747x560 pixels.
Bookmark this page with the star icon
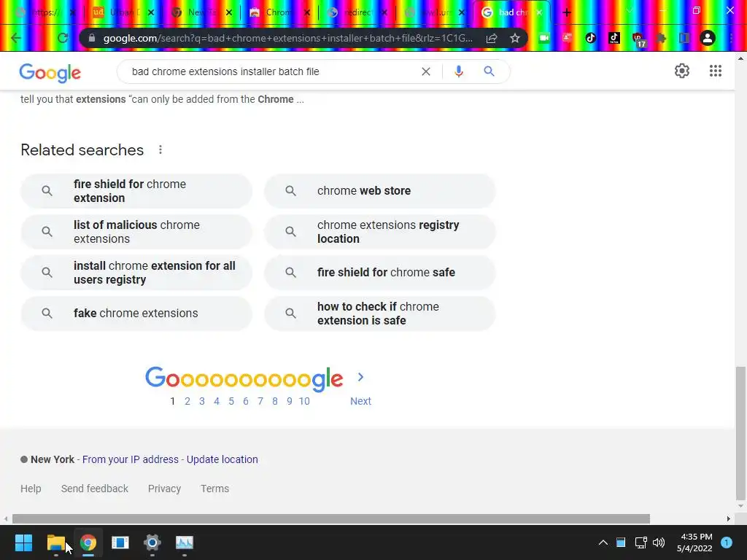(515, 38)
